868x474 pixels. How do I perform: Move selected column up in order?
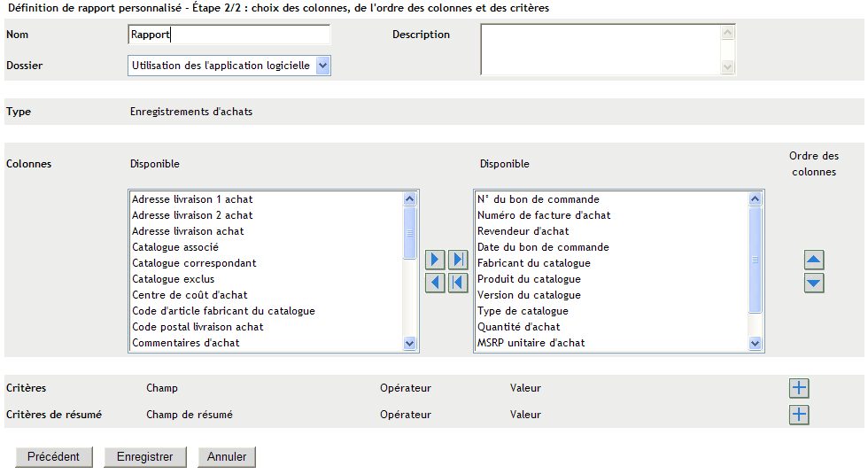pyautogui.click(x=814, y=260)
